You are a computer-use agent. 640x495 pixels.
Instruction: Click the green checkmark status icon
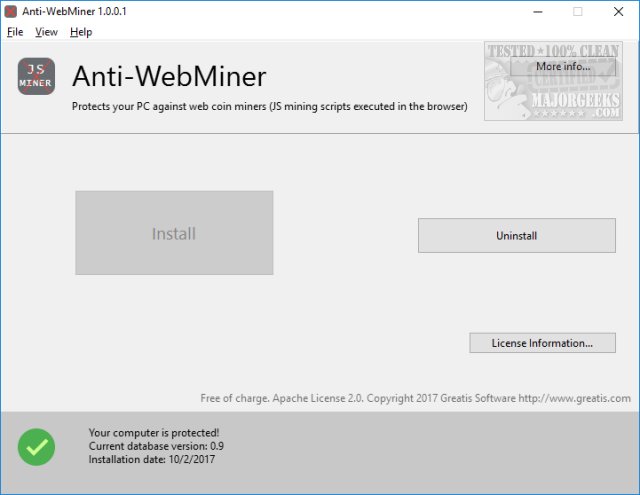(36, 447)
